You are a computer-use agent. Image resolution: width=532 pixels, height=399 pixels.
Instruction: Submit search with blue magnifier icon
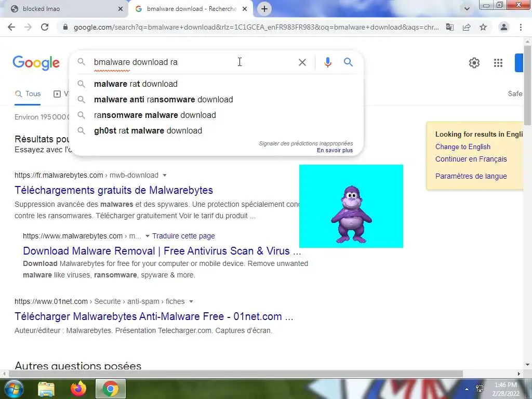pos(348,62)
